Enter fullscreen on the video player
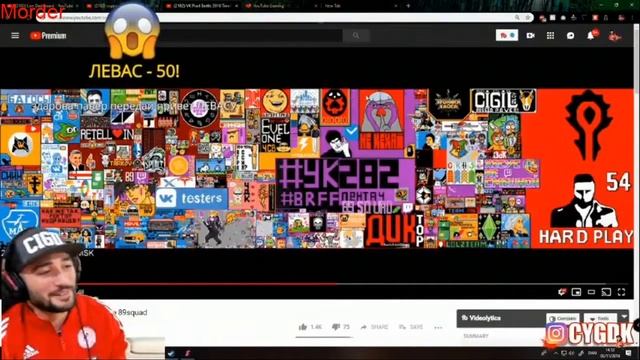Image resolution: width=640 pixels, height=360 pixels. [x=621, y=291]
